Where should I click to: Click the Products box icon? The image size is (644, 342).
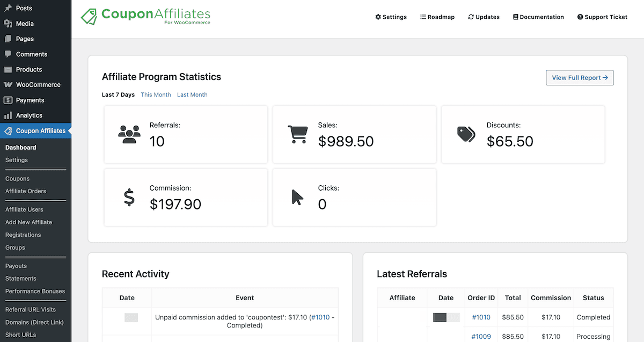click(8, 69)
